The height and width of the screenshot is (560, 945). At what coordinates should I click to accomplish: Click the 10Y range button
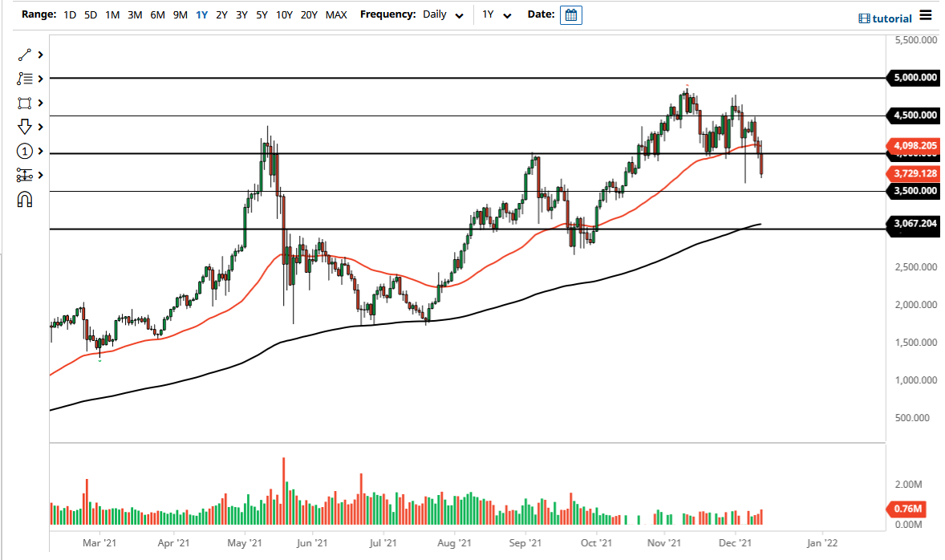point(283,14)
